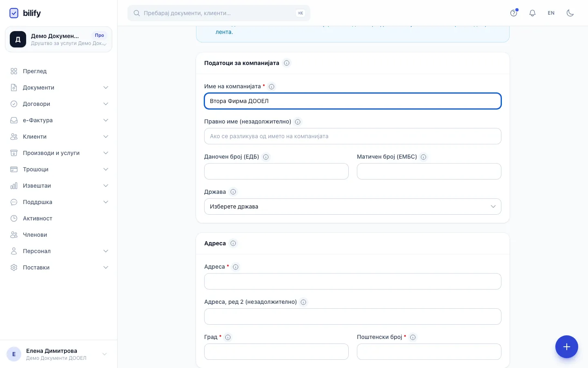Viewport: 588px width, 368px height.
Task: Open the Активност menu item
Action: (59, 218)
